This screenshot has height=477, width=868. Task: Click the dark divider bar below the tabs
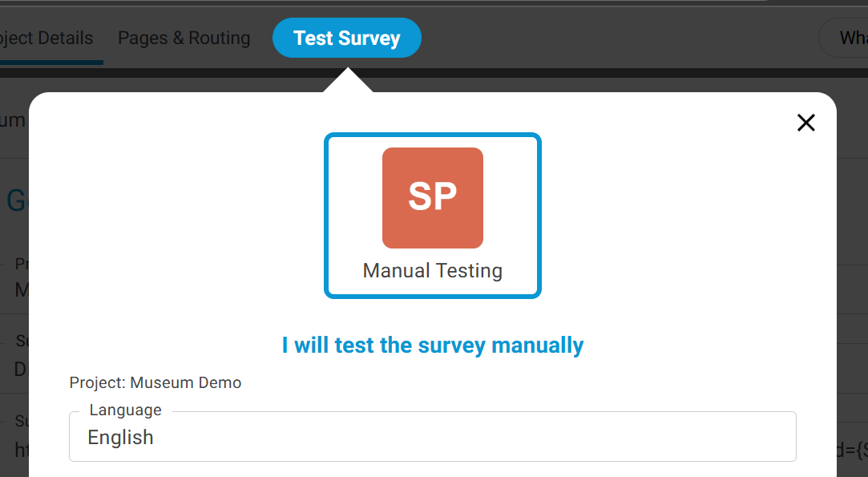coord(561,73)
